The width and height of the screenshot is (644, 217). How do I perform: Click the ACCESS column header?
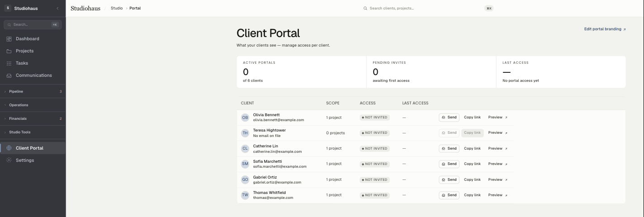(x=368, y=103)
